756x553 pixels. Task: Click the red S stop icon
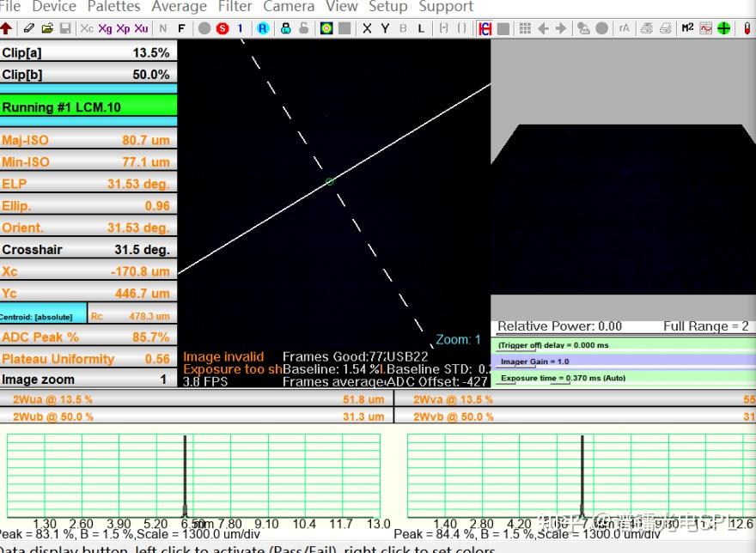(x=223, y=28)
